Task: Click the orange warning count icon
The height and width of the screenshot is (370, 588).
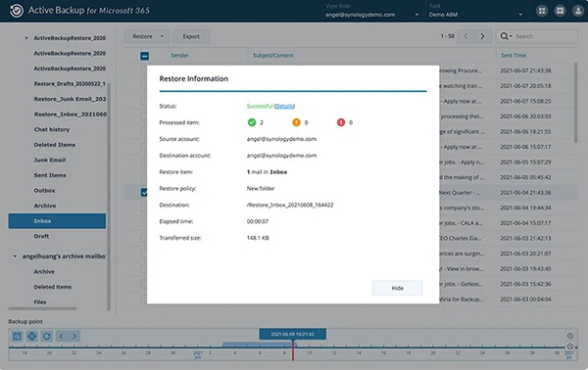Action: 296,122
